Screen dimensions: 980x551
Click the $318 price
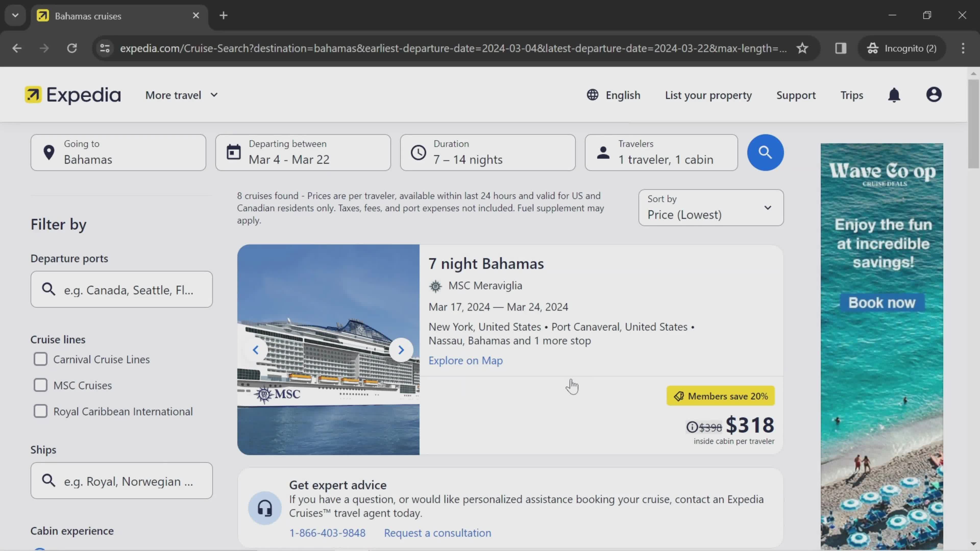tap(750, 425)
